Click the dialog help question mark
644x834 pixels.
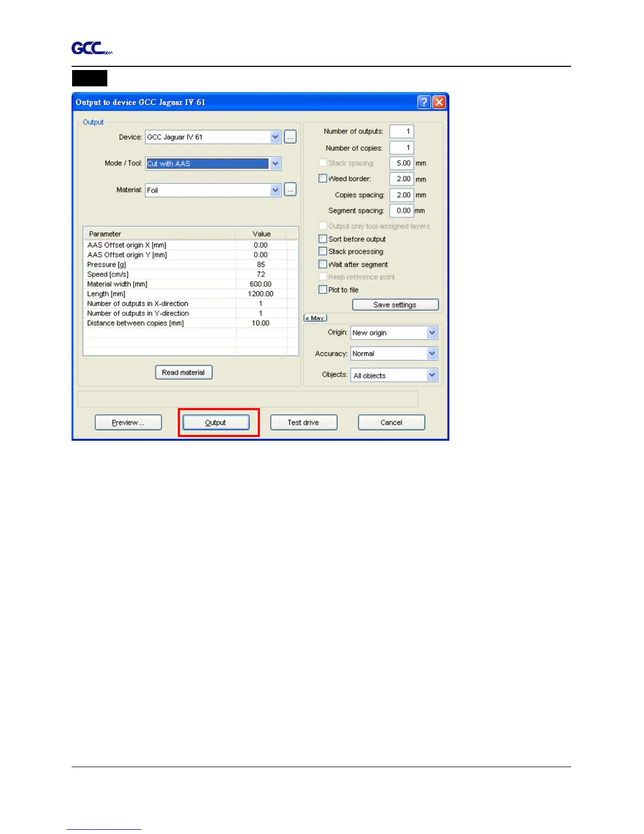pos(424,102)
